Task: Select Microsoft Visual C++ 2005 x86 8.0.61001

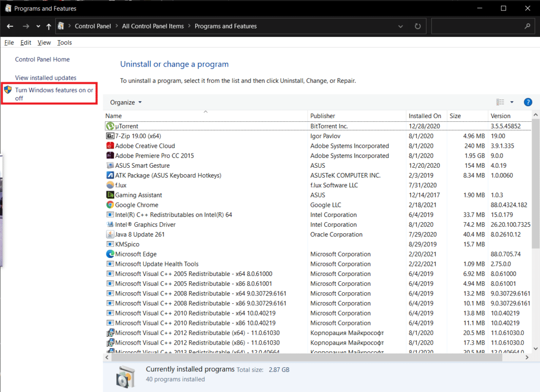Action: [318, 283]
